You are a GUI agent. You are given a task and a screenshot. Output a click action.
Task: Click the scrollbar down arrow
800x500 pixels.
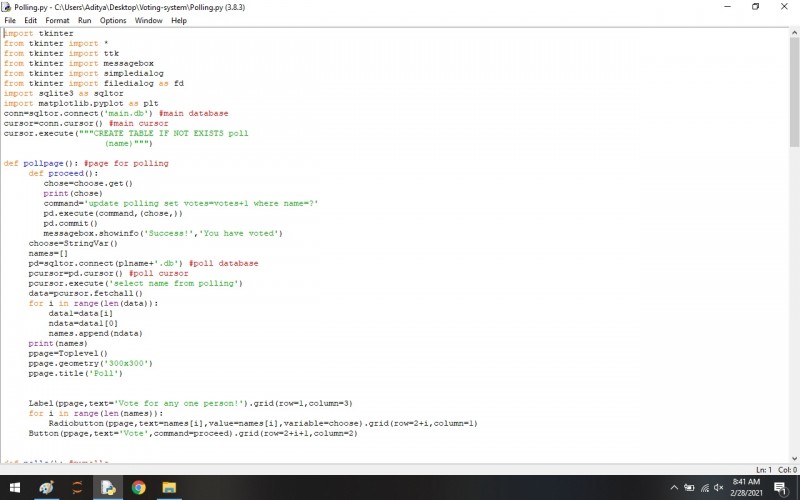(794, 458)
